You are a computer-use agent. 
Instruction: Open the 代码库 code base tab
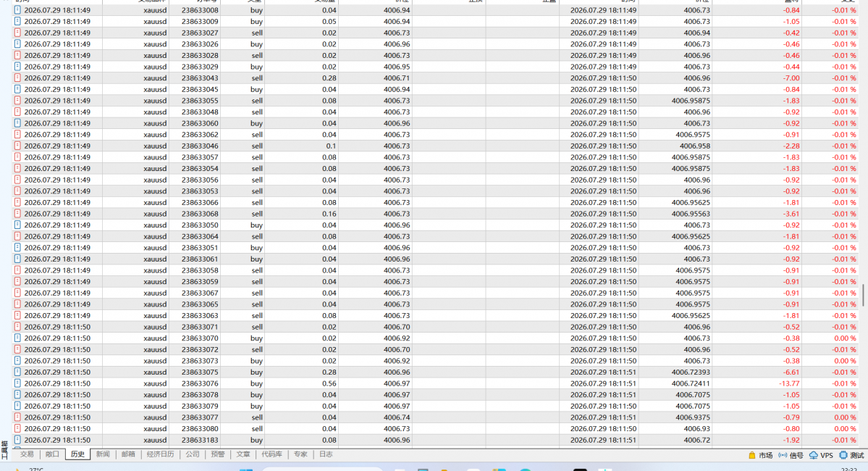pyautogui.click(x=271, y=454)
